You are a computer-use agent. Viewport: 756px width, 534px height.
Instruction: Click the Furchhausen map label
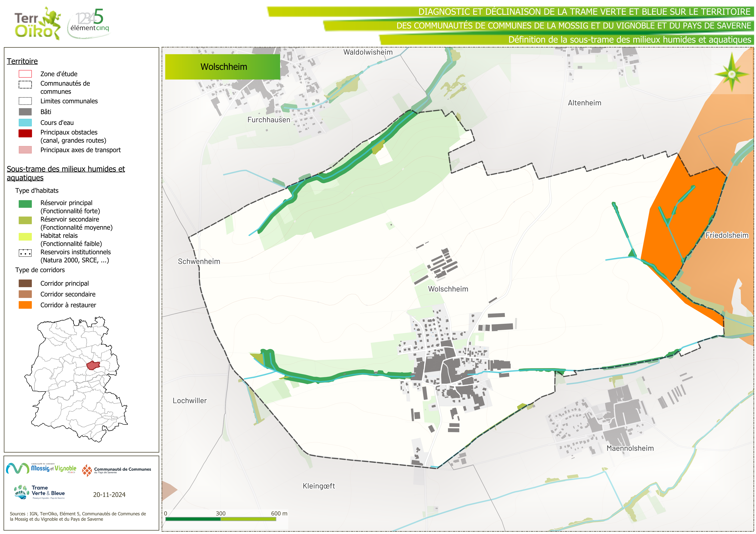tap(269, 120)
